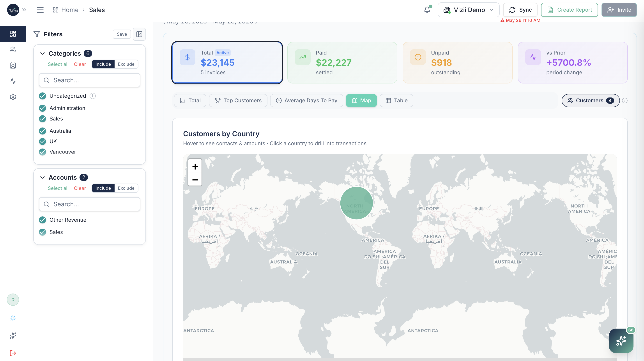Click the trend icon on Paid card
Image resolution: width=644 pixels, height=361 pixels.
(x=303, y=57)
